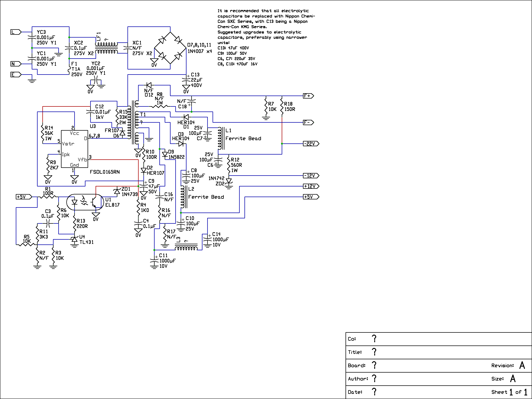Viewport: 532px width, 399px height.
Task: Click the D9 1N5822 Schottky diode
Action: click(x=165, y=154)
